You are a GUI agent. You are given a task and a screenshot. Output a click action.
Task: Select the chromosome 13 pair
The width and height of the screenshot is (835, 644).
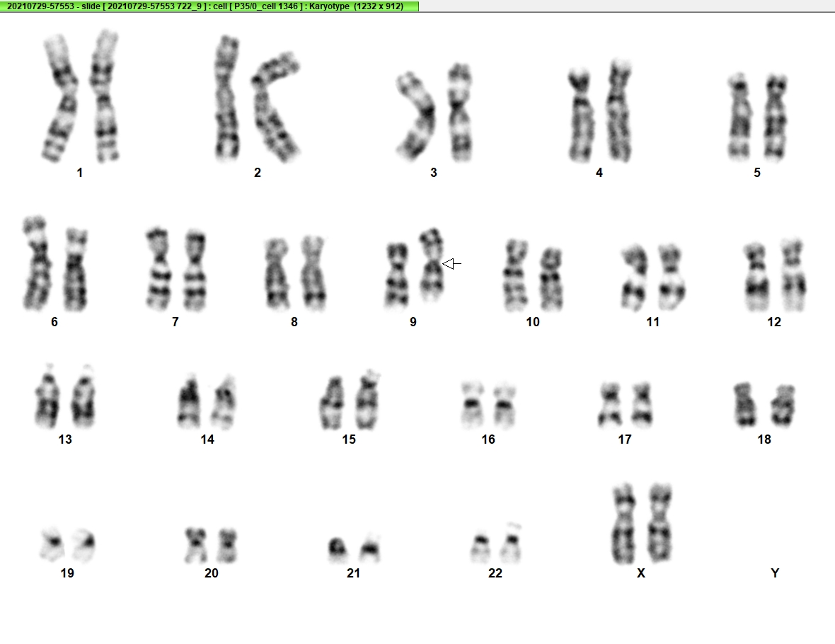click(x=65, y=396)
